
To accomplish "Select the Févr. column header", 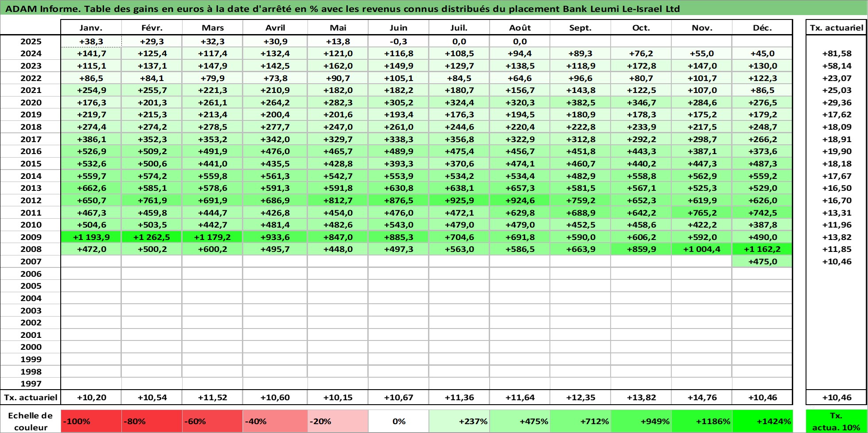I will (x=152, y=27).
